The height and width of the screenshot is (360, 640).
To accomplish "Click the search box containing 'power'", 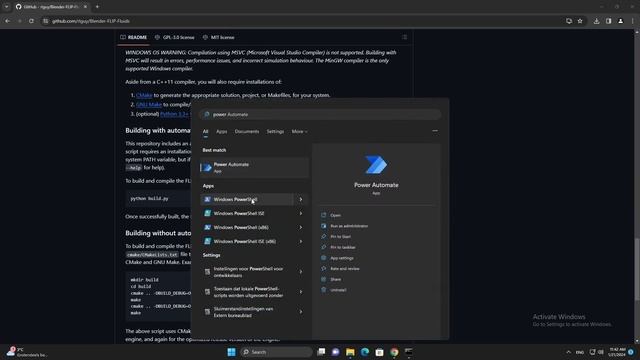I will 320,114.
